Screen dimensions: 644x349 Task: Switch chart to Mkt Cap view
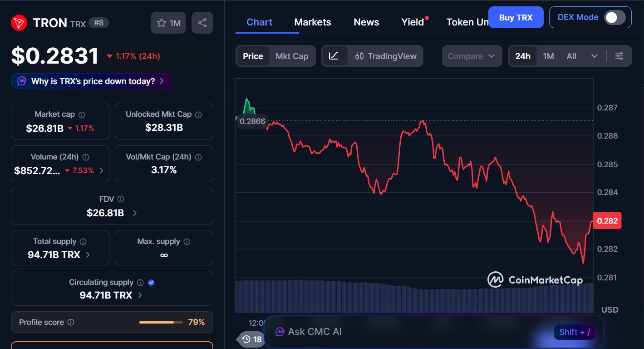pos(292,56)
